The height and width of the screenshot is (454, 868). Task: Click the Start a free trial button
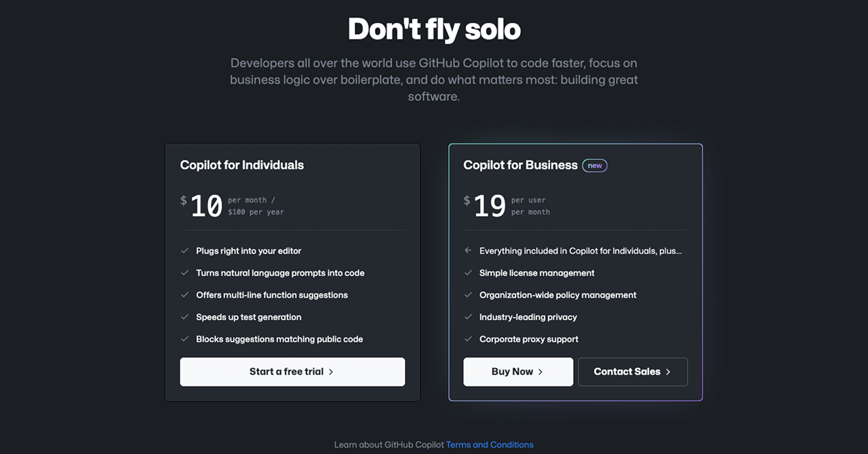(x=292, y=372)
